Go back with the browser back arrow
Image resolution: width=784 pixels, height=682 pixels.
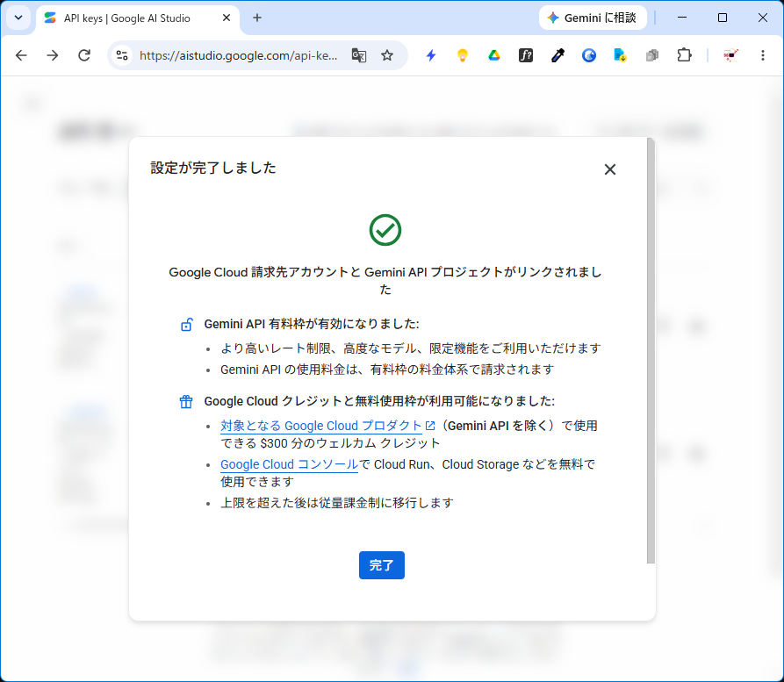pos(21,55)
